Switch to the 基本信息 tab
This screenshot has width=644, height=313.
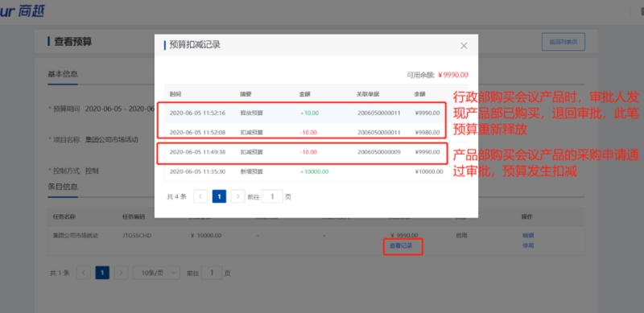[x=63, y=74]
